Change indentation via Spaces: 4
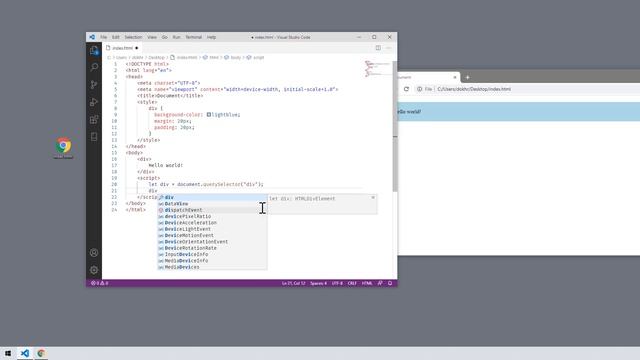The width and height of the screenshot is (640, 360). click(318, 283)
